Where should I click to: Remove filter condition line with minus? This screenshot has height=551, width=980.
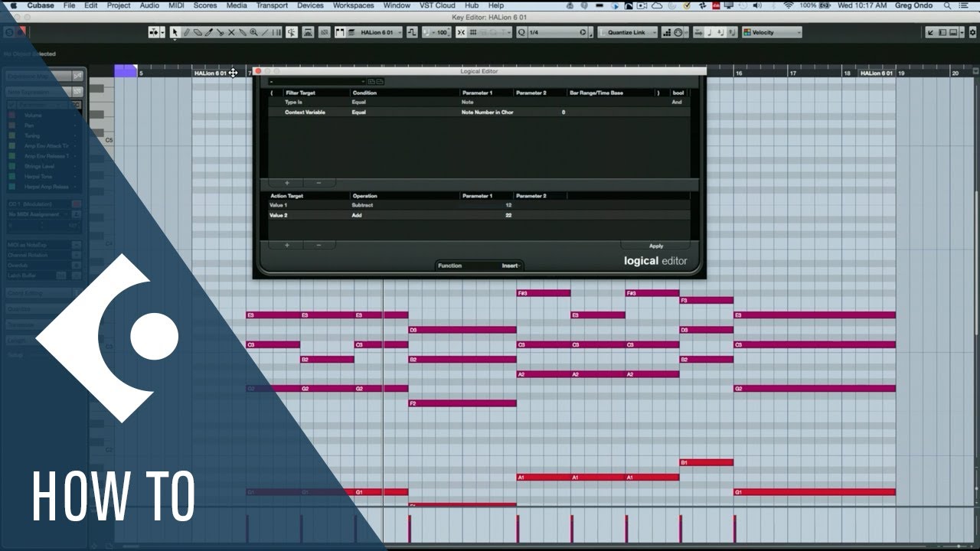pos(319,183)
